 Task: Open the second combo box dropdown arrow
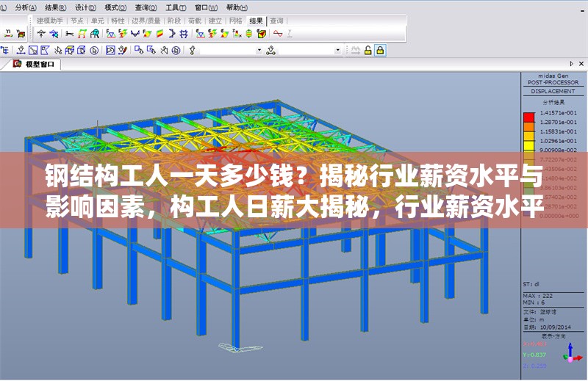click(338, 51)
